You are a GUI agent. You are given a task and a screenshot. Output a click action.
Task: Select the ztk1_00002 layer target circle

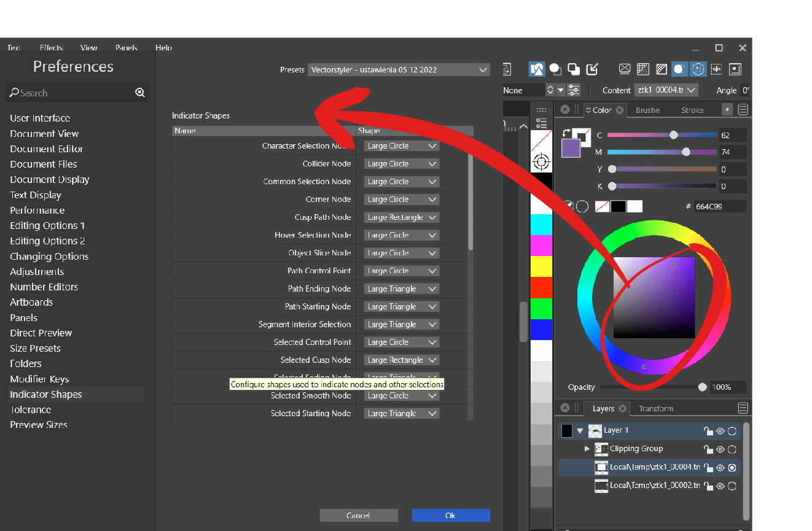pos(732,486)
